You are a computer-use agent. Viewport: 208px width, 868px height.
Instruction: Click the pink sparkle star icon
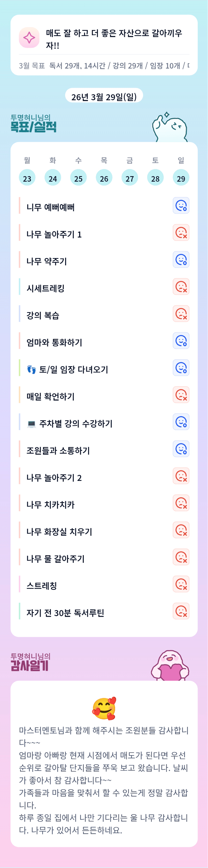(x=29, y=37)
